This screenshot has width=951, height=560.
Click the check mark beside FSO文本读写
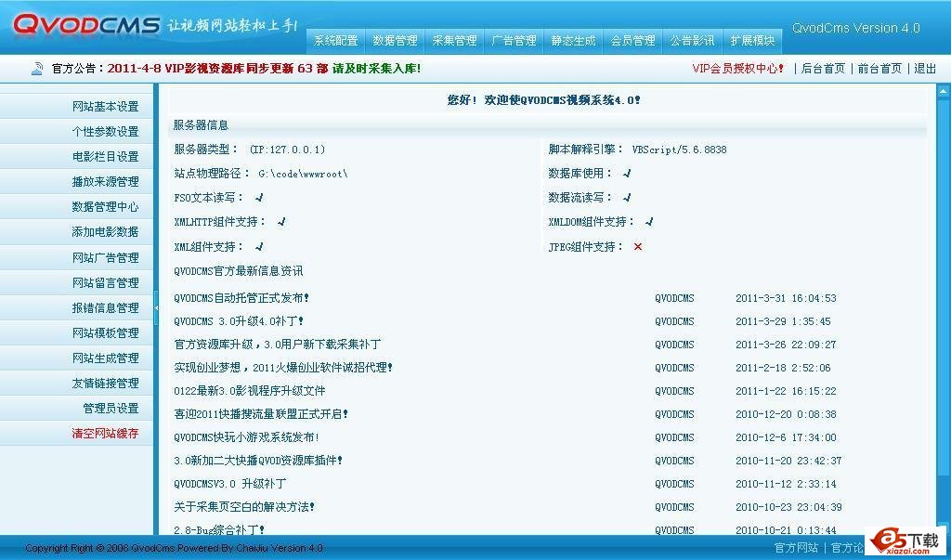coord(259,197)
